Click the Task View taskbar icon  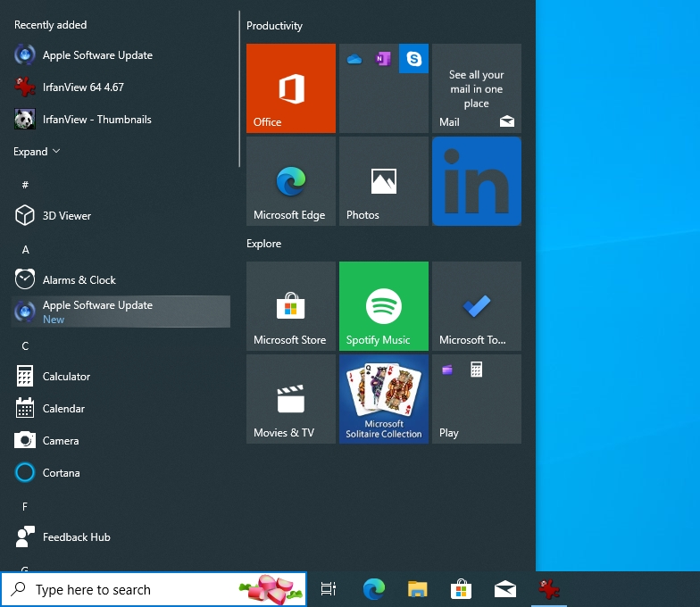tap(329, 589)
